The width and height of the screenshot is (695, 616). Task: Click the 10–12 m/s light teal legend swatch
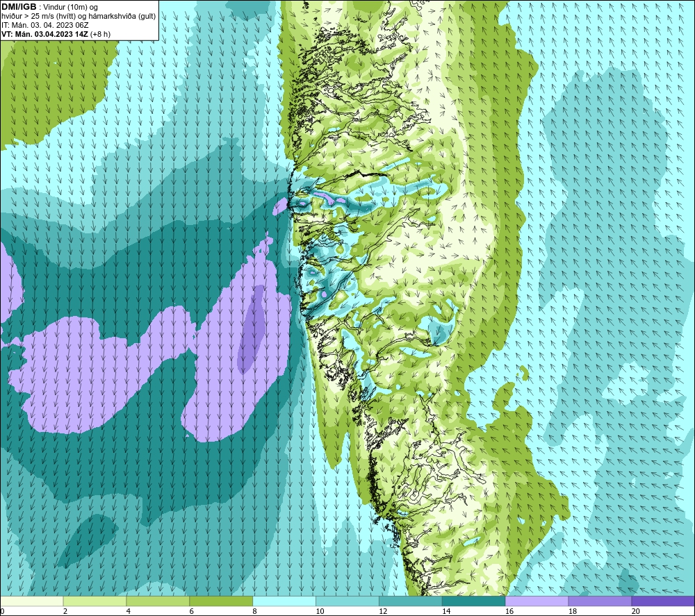(x=347, y=601)
